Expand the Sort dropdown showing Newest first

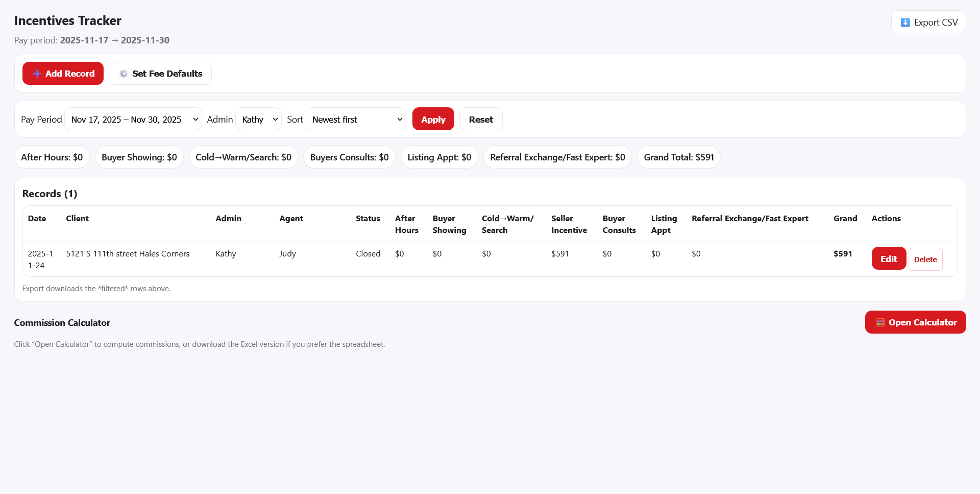[x=356, y=119]
